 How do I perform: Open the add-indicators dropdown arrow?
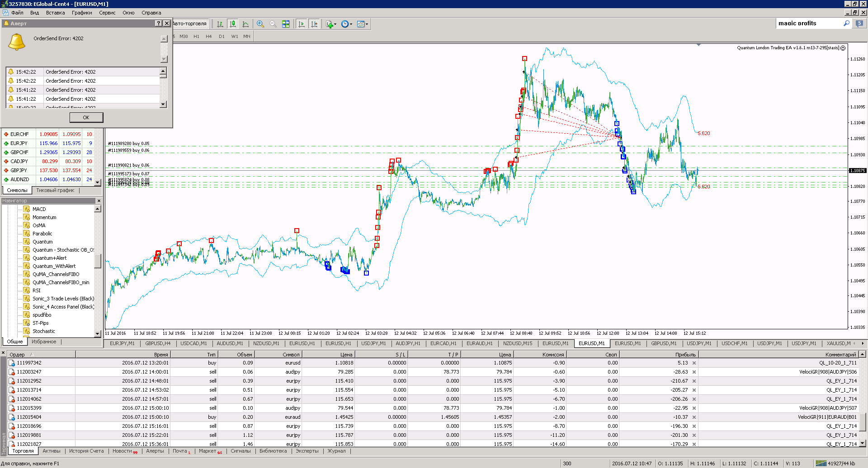point(335,24)
